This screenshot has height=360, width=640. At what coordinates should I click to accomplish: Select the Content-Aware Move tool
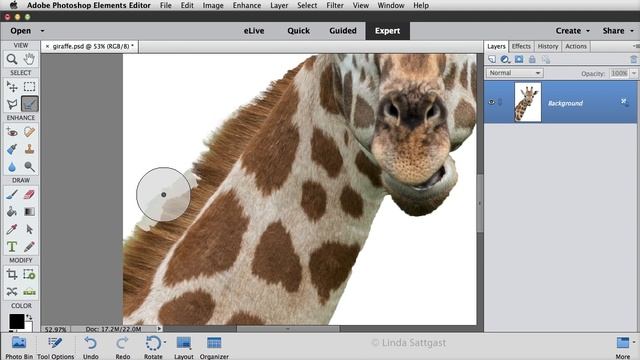coord(12,291)
